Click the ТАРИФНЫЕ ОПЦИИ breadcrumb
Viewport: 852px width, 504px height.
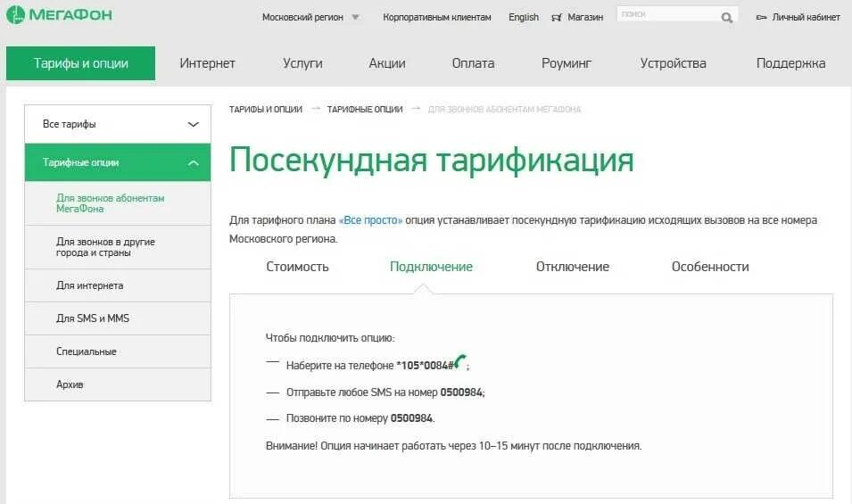click(x=365, y=109)
